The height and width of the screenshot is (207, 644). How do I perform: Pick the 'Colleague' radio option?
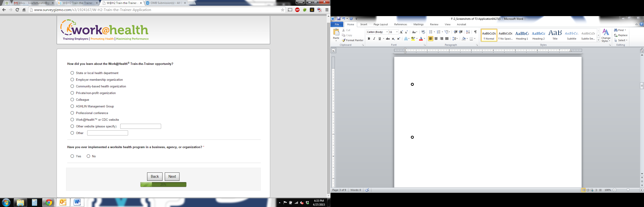[72, 100]
